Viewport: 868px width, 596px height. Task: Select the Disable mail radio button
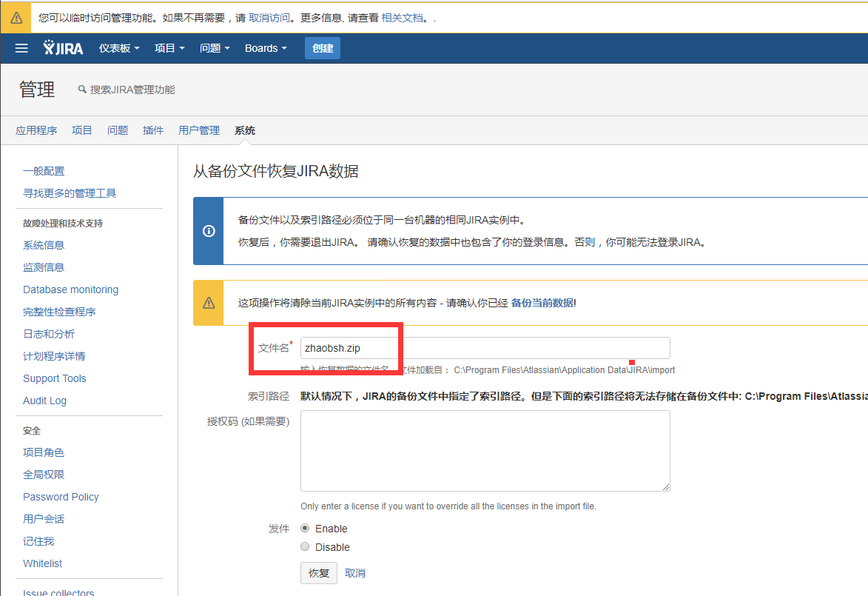tap(305, 546)
